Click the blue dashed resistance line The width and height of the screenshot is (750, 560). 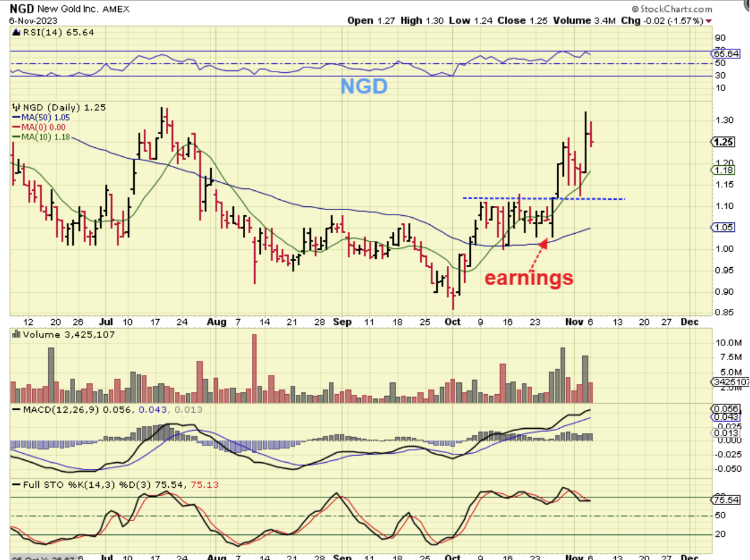(x=544, y=198)
